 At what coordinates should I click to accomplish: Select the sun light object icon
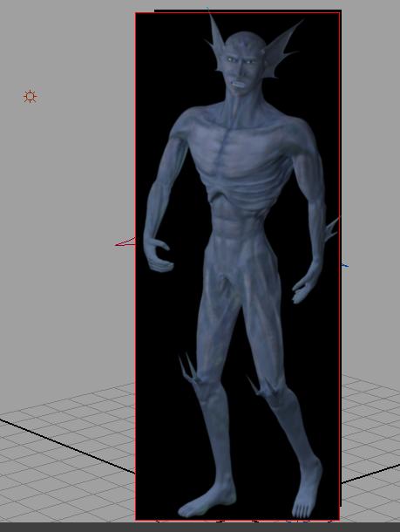coord(31,97)
